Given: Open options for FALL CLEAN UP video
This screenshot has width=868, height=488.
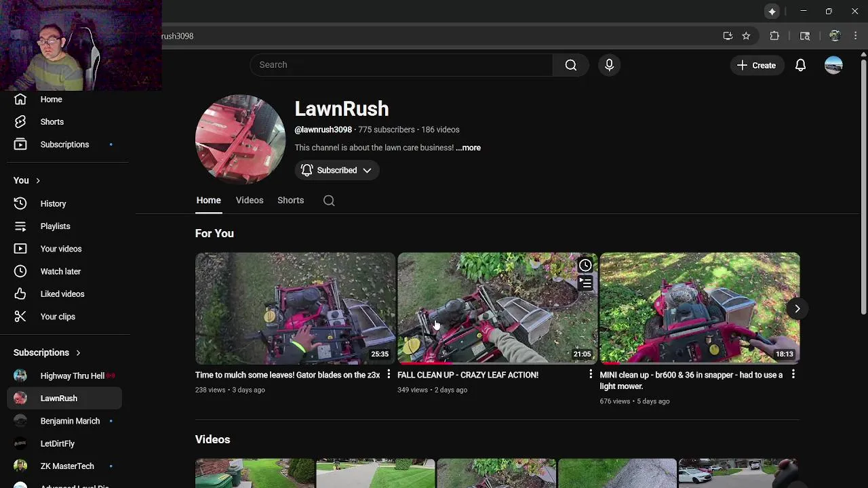Looking at the screenshot, I should tap(591, 374).
